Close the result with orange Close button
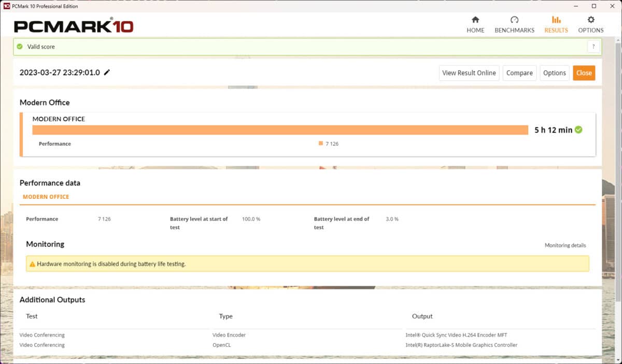622x364 pixels. coord(584,73)
